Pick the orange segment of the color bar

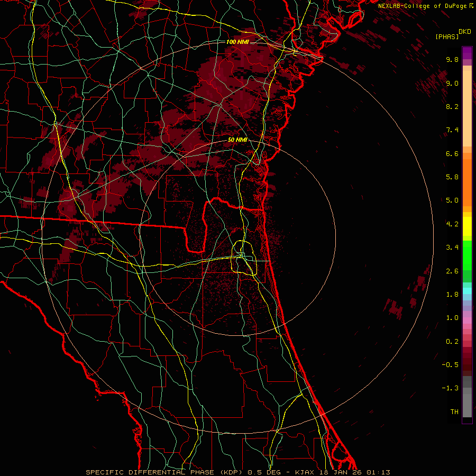point(467,183)
